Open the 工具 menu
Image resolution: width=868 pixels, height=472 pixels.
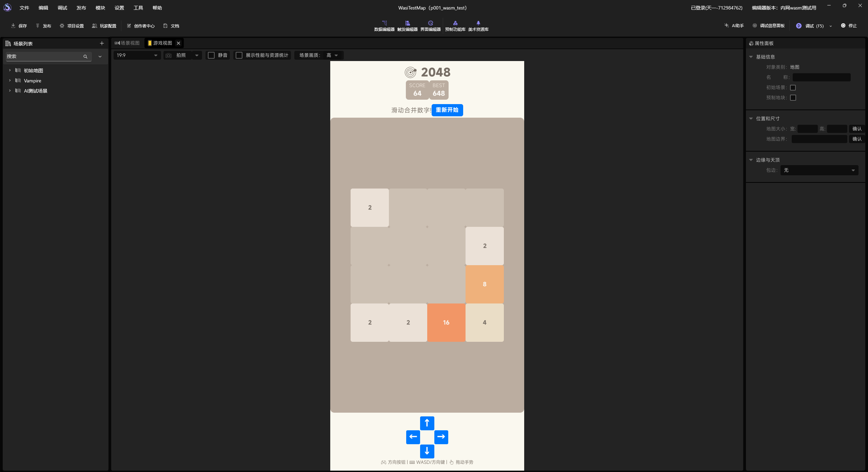point(138,8)
